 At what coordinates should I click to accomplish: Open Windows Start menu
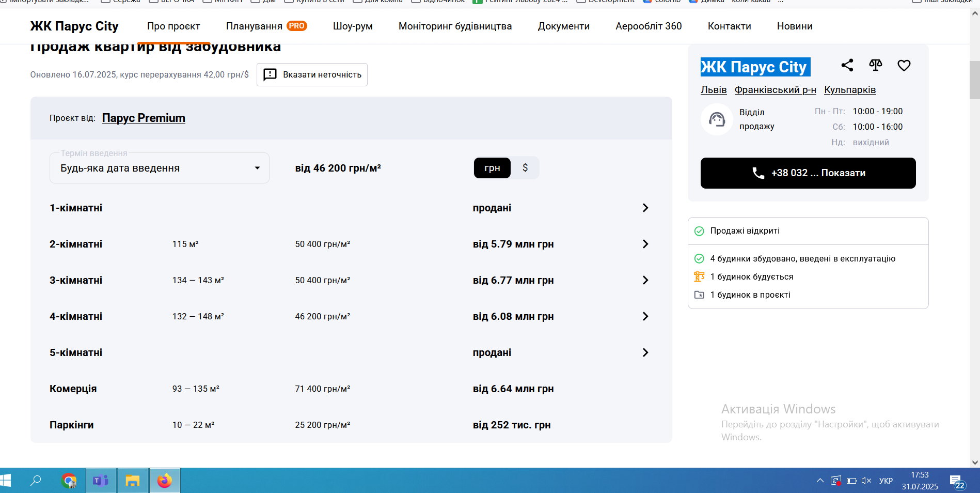pyautogui.click(x=5, y=481)
